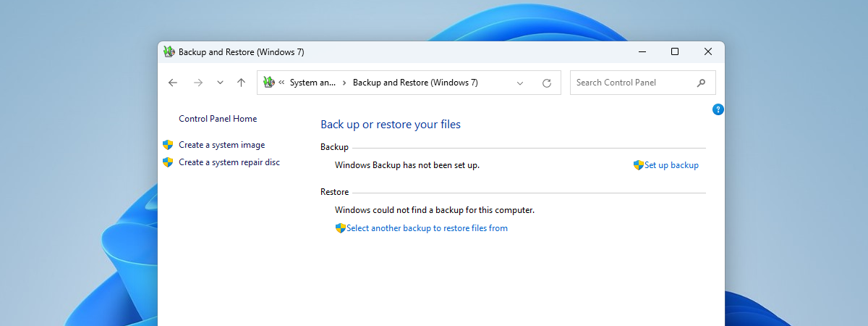Refresh the Backup and Restore page
The width and height of the screenshot is (868, 326).
tap(547, 83)
